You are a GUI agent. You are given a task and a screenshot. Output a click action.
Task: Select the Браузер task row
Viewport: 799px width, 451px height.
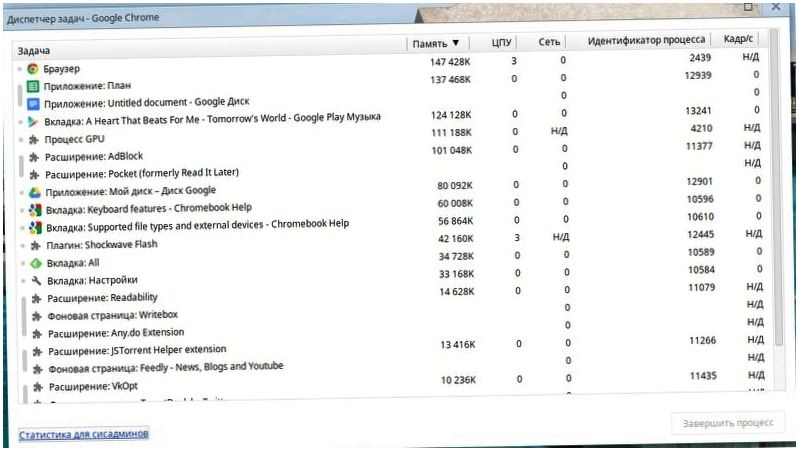390,64
